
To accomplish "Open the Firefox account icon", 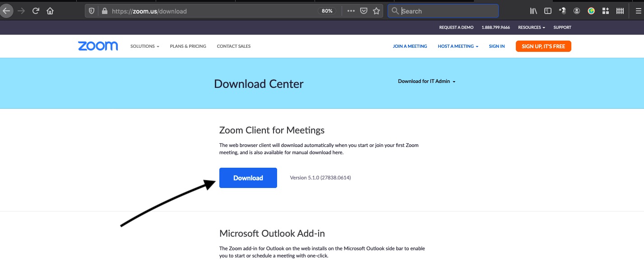I will pyautogui.click(x=577, y=11).
